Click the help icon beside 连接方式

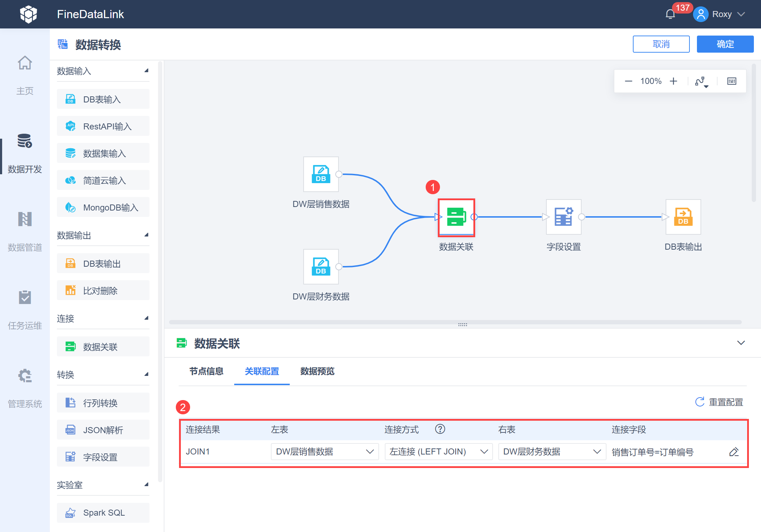click(x=440, y=429)
